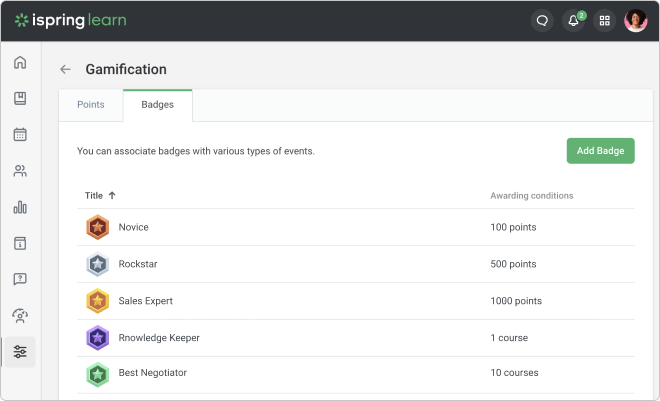Switch to the Points tab

pos(91,104)
